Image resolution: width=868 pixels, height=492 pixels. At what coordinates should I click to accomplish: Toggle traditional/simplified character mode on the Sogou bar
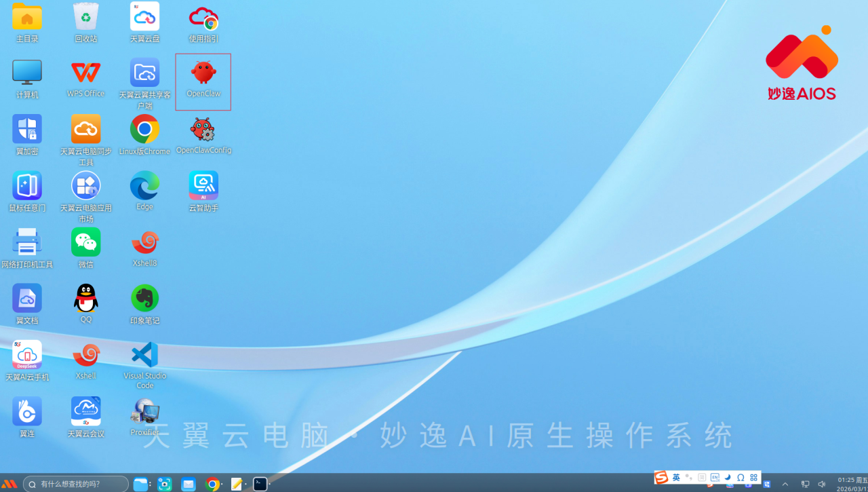[702, 478]
